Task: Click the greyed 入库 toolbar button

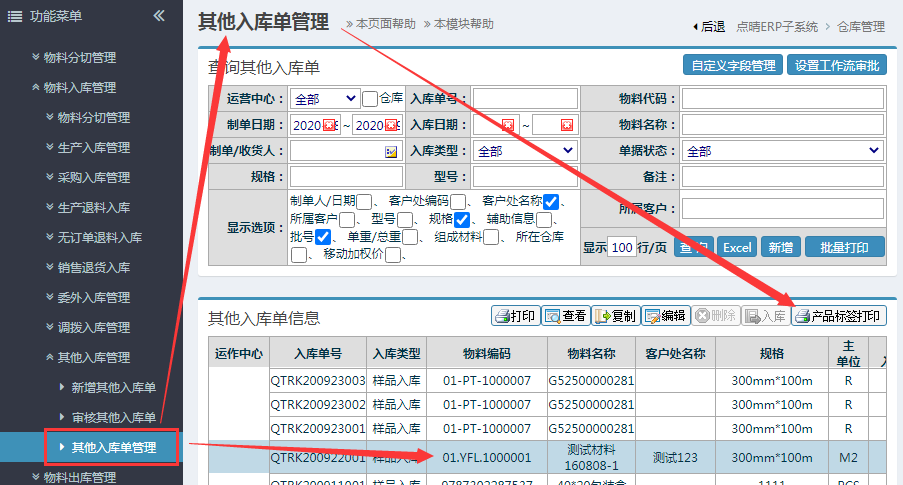Action: (x=766, y=316)
